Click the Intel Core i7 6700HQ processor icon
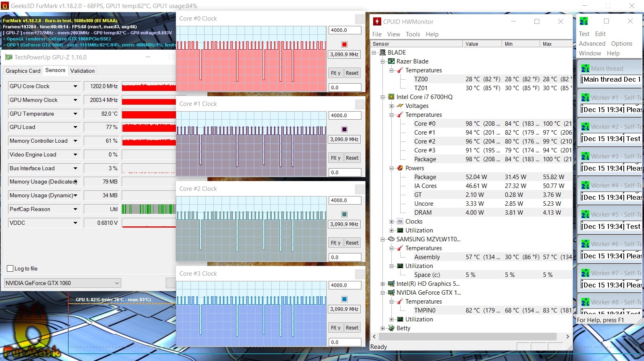 pyautogui.click(x=391, y=97)
